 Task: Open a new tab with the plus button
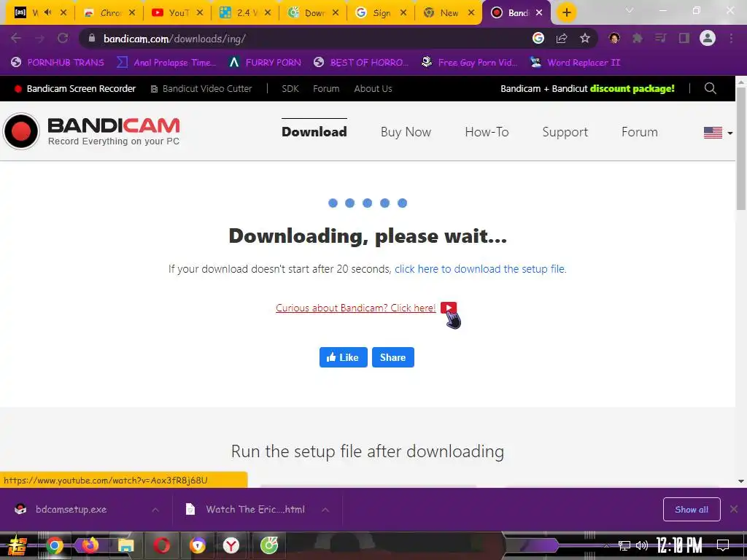[566, 12]
